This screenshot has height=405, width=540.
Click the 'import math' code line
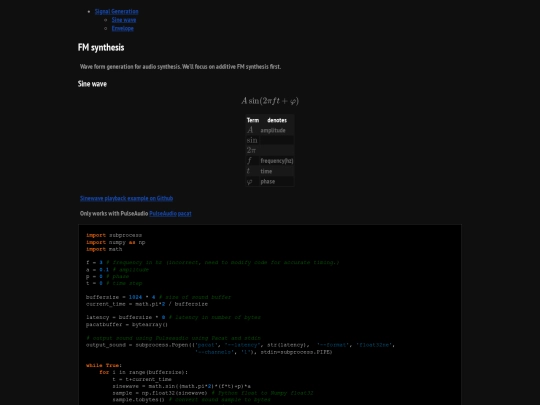click(x=104, y=249)
